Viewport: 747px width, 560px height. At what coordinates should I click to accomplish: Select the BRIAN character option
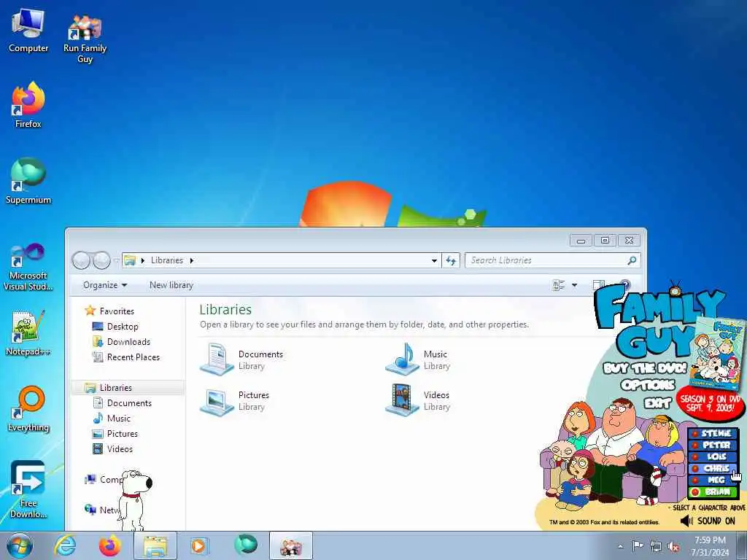click(713, 492)
